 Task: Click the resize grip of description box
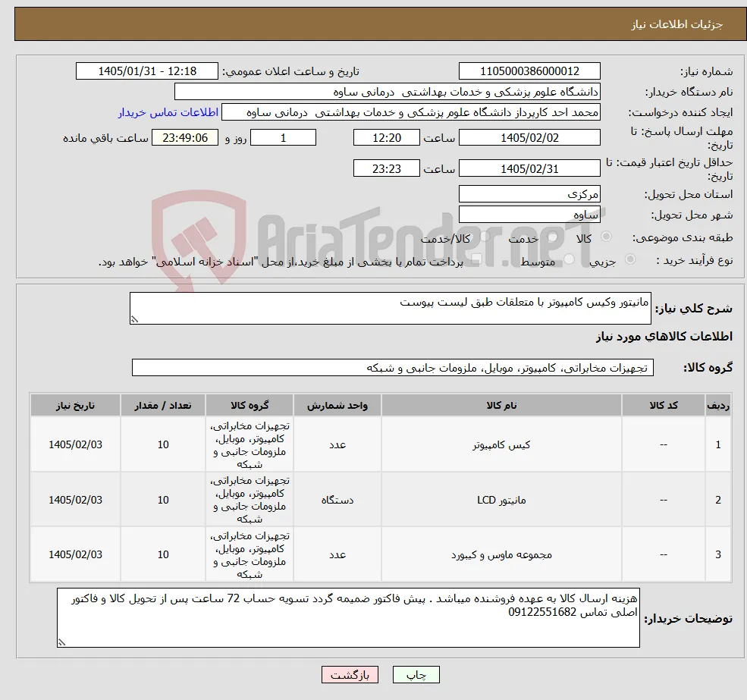(134, 319)
